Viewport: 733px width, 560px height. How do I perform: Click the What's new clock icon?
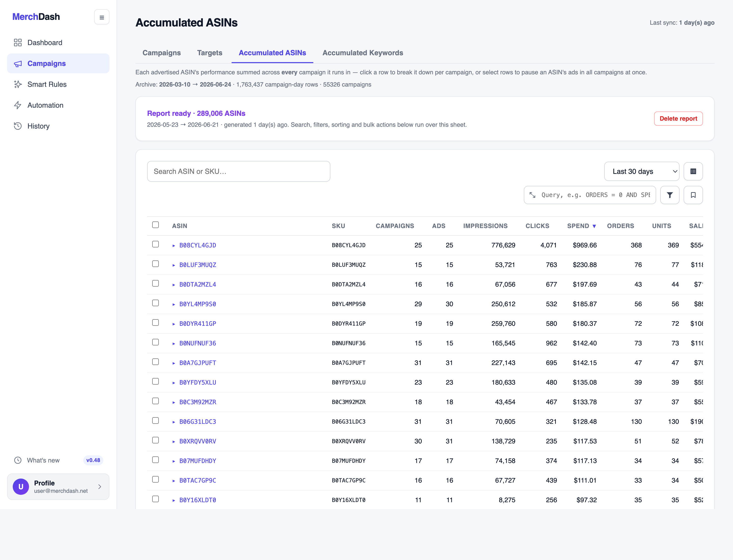tap(18, 460)
